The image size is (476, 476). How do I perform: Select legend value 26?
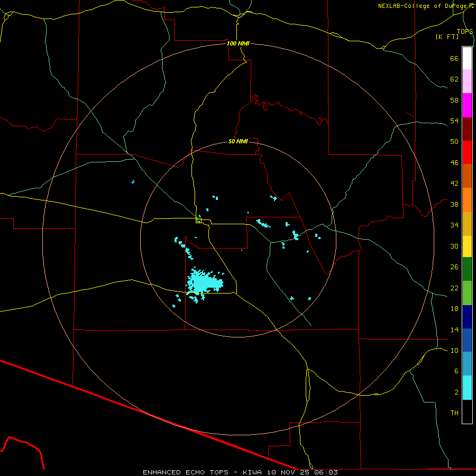tap(454, 267)
